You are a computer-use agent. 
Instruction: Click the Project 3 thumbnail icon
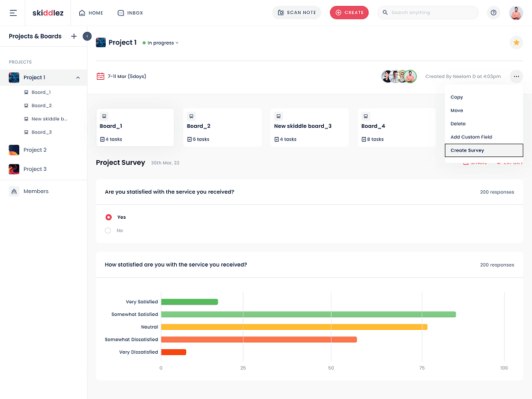[x=14, y=169]
